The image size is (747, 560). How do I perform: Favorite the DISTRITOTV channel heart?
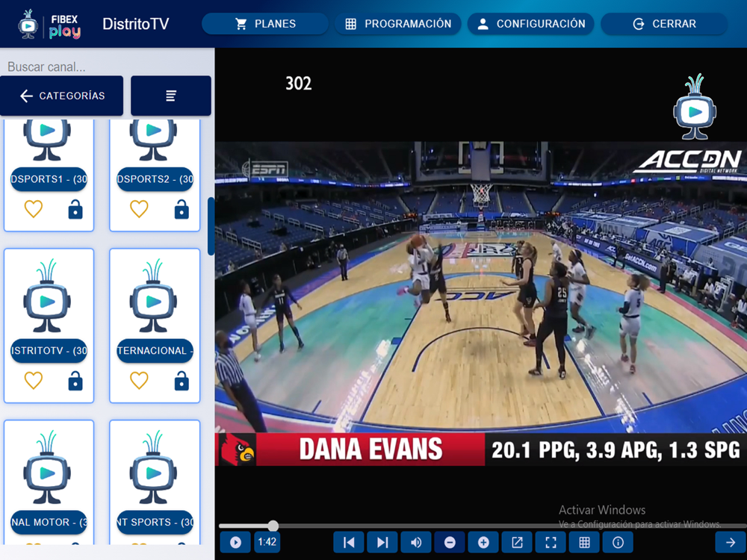point(34,381)
